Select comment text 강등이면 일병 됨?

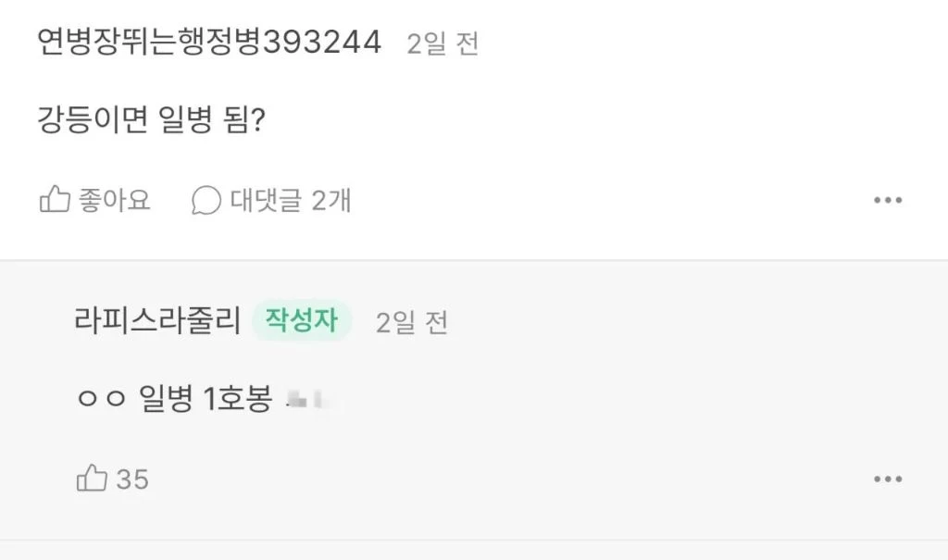151,119
